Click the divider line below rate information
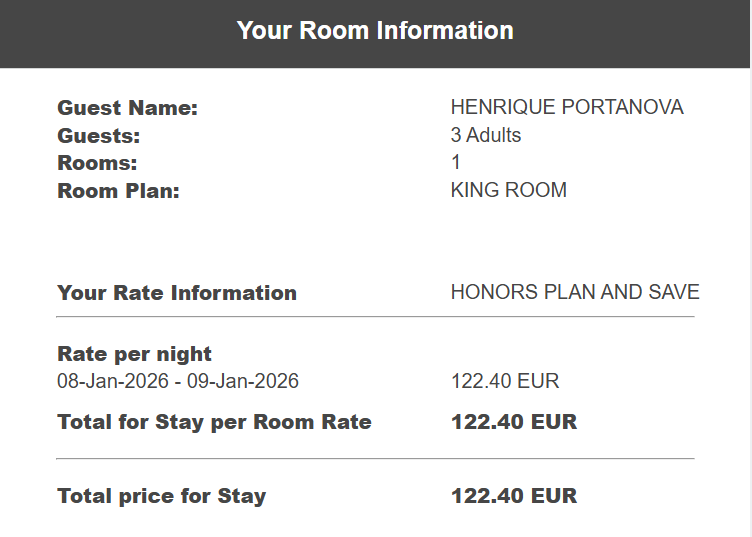 (x=375, y=317)
